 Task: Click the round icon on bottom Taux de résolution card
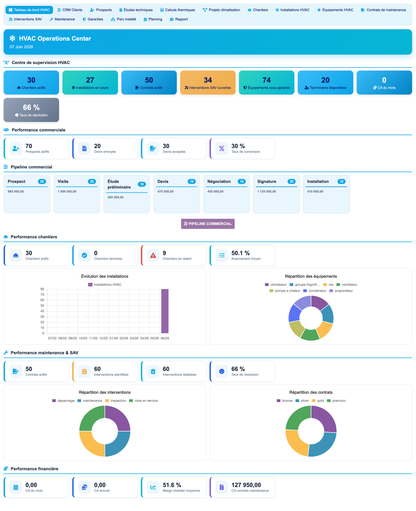(x=222, y=371)
